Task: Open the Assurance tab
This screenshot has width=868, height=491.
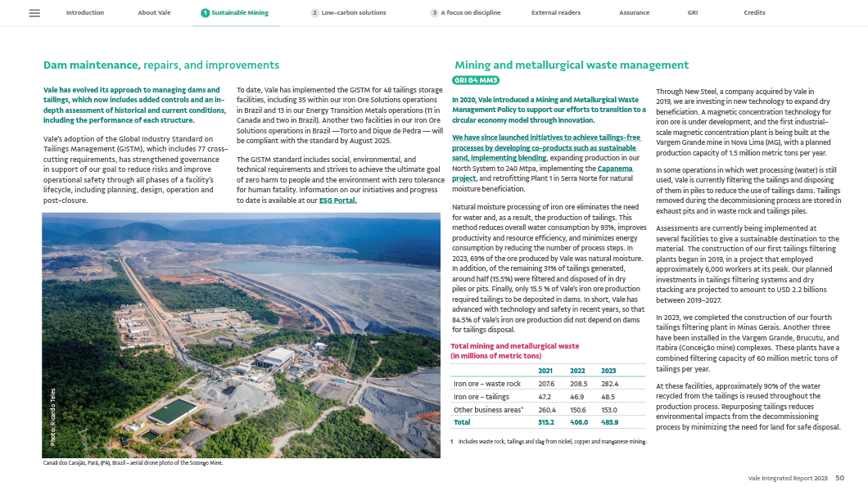Action: pyautogui.click(x=634, y=13)
